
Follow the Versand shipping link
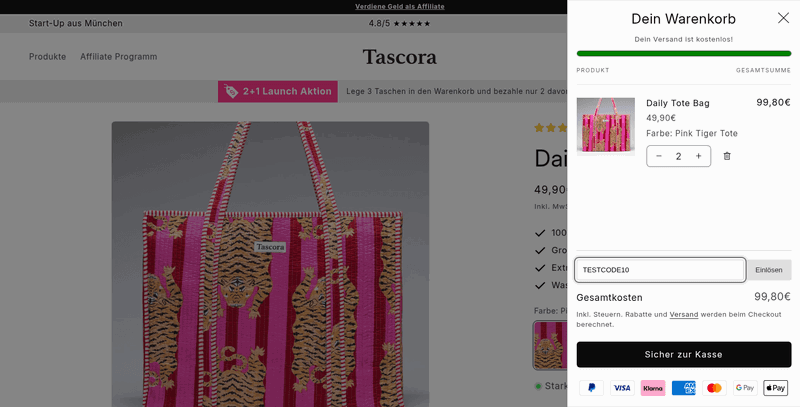pyautogui.click(x=684, y=314)
